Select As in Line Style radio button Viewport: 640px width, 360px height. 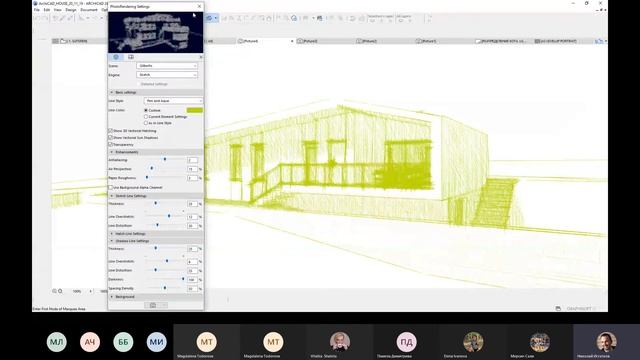point(146,123)
